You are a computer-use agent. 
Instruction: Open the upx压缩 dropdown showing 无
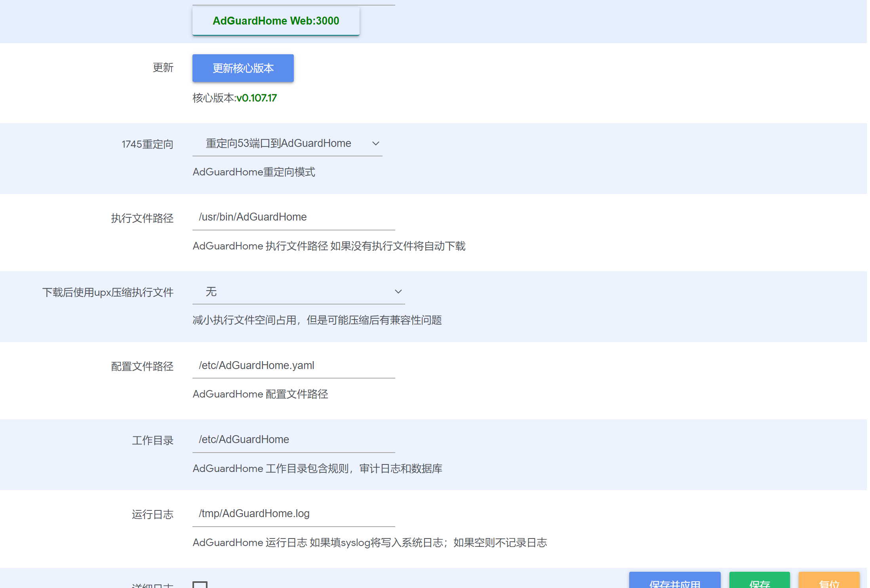pyautogui.click(x=298, y=292)
